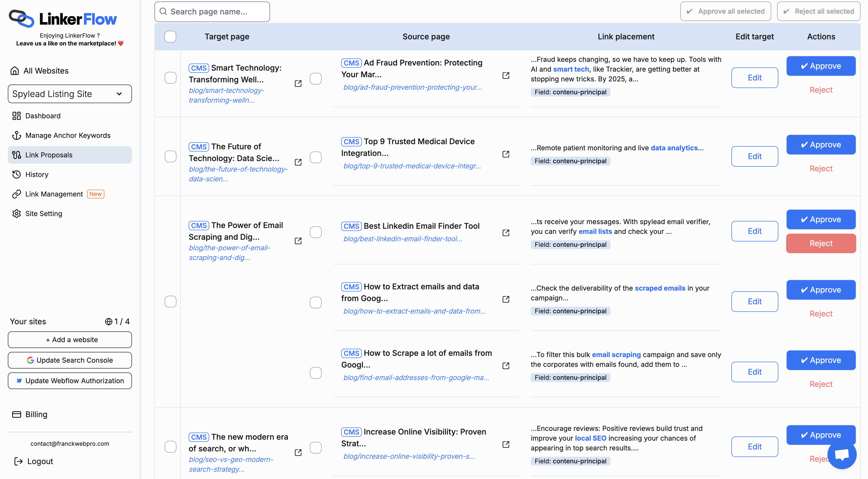This screenshot has width=868, height=479.
Task: Check Top 9 Trusted Medical Device source checkbox
Action: (315, 157)
